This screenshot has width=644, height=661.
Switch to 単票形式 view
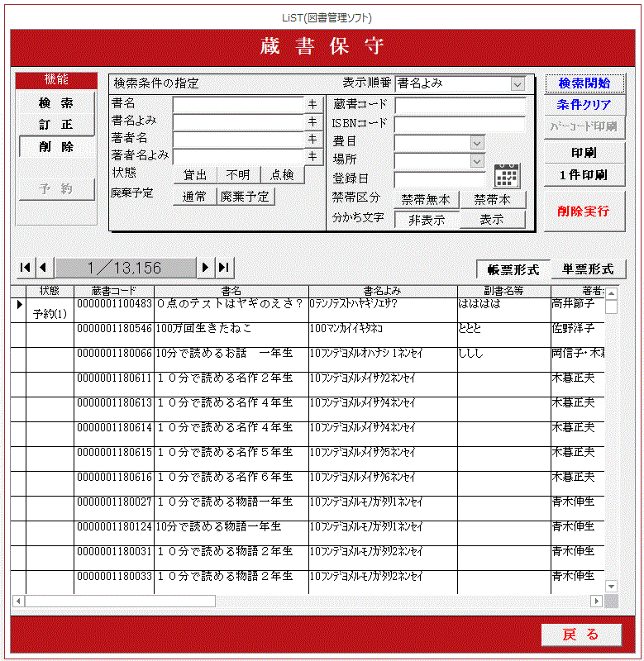[589, 269]
